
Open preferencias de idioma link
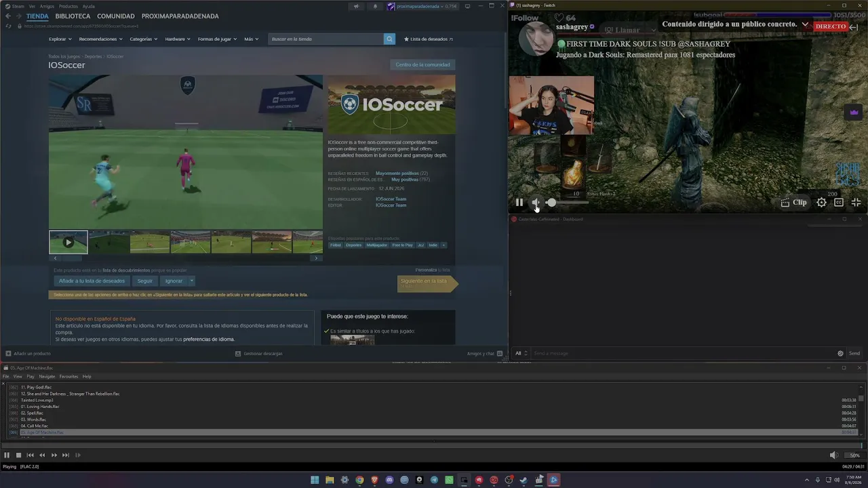point(209,339)
